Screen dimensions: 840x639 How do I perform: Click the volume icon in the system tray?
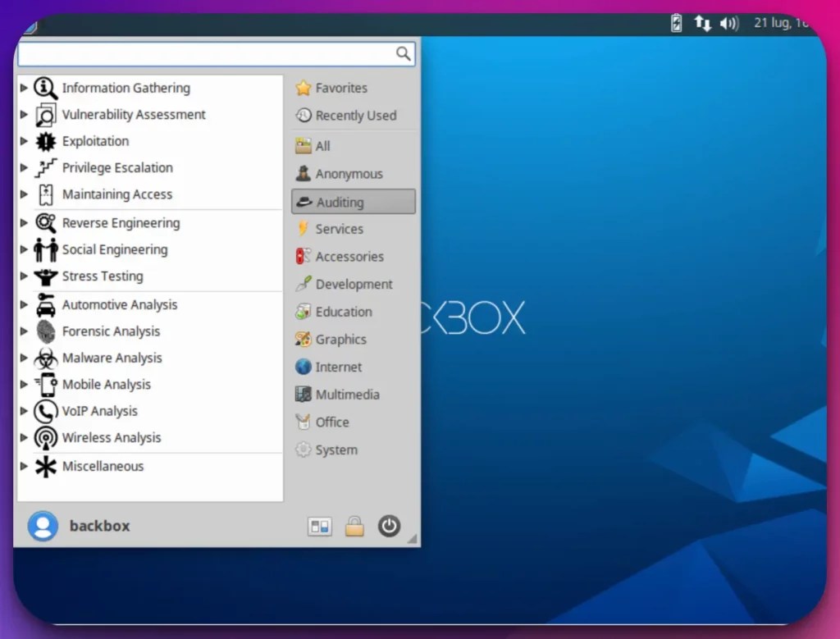pyautogui.click(x=728, y=23)
